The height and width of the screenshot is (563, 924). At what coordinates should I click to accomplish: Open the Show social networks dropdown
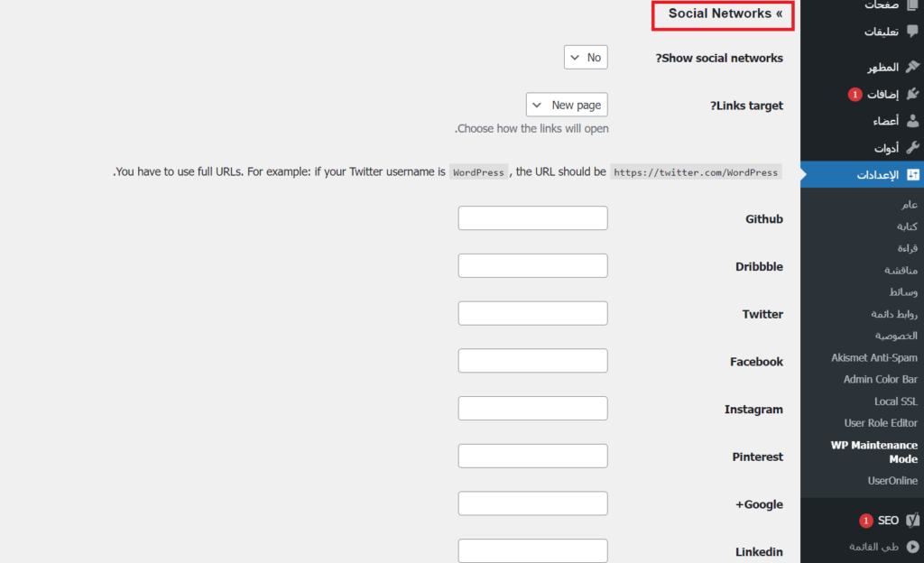586,57
